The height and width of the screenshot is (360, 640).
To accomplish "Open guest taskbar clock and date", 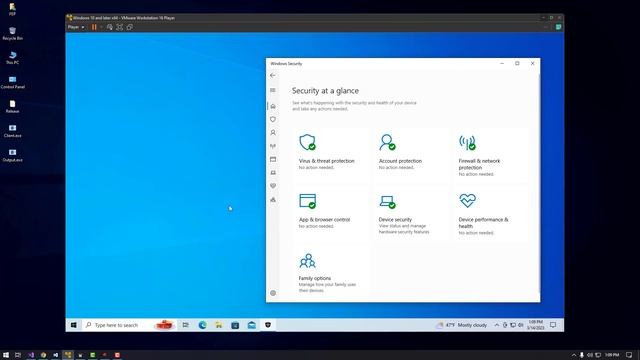I will [x=535, y=325].
